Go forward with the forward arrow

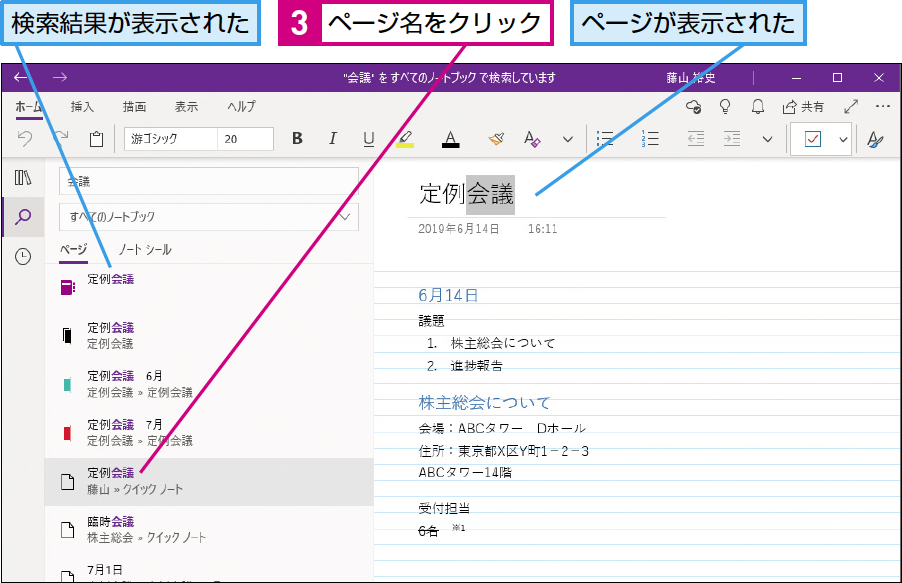coord(60,77)
